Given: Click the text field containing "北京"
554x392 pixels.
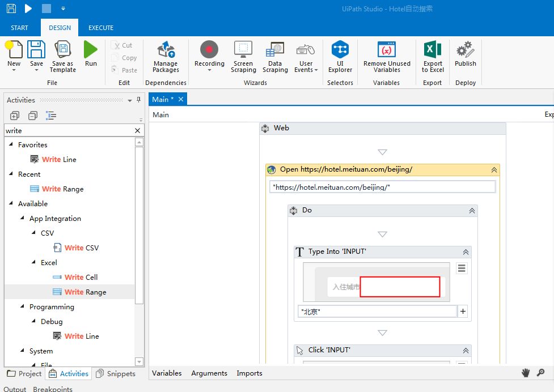Looking at the screenshot, I should pyautogui.click(x=377, y=312).
